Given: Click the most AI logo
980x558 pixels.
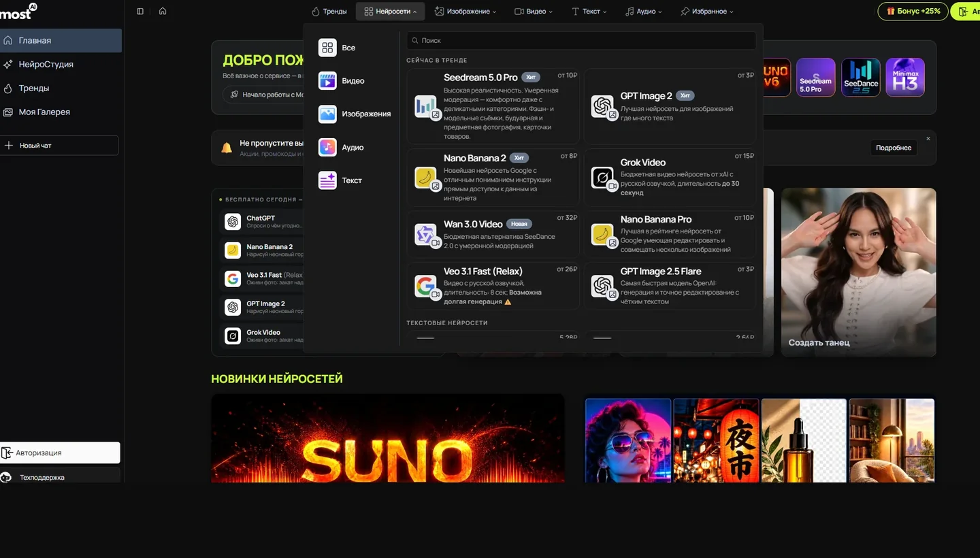Looking at the screenshot, I should [18, 12].
